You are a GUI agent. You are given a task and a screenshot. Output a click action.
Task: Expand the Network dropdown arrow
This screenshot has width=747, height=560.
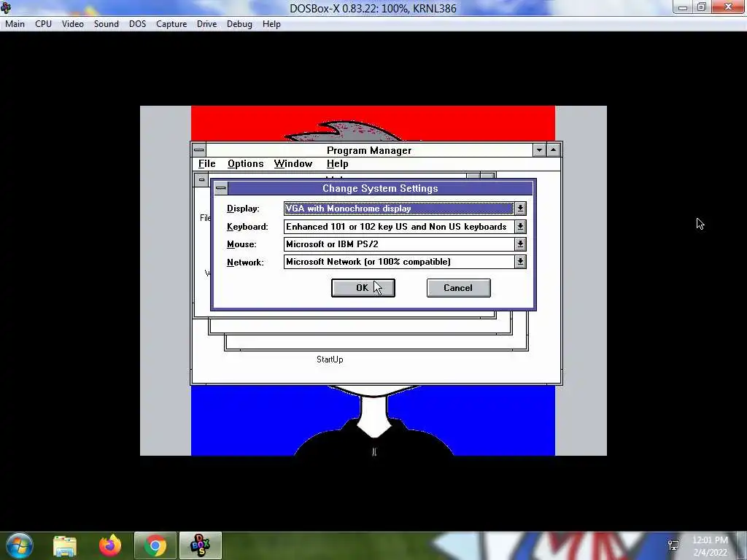pos(520,262)
